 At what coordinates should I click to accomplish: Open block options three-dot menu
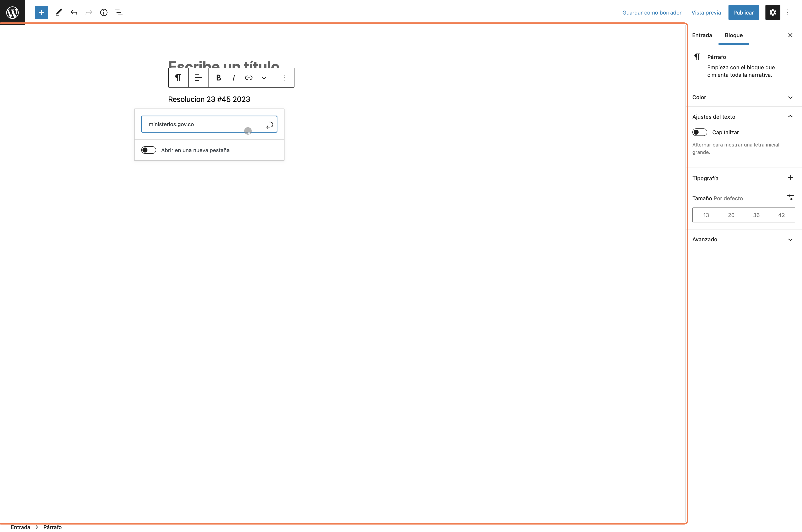coord(284,78)
